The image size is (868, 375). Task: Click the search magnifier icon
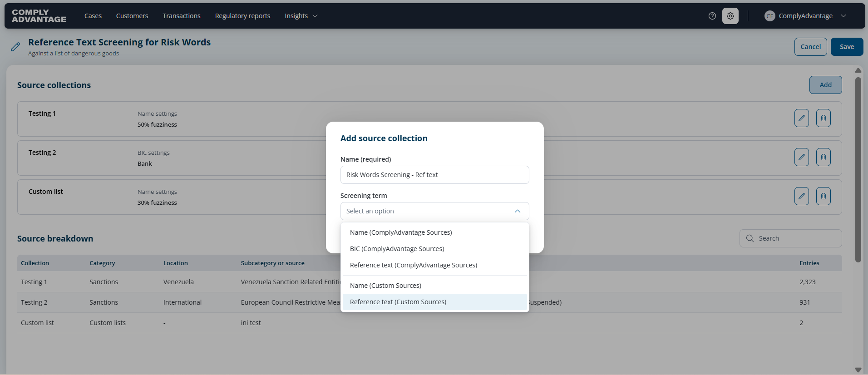tap(750, 238)
